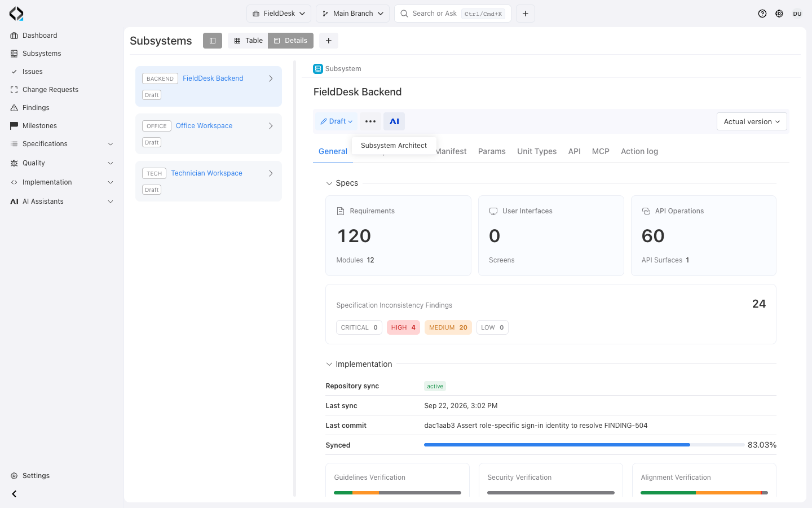Open the Actual version dropdown
The image size is (812, 508).
click(x=752, y=121)
